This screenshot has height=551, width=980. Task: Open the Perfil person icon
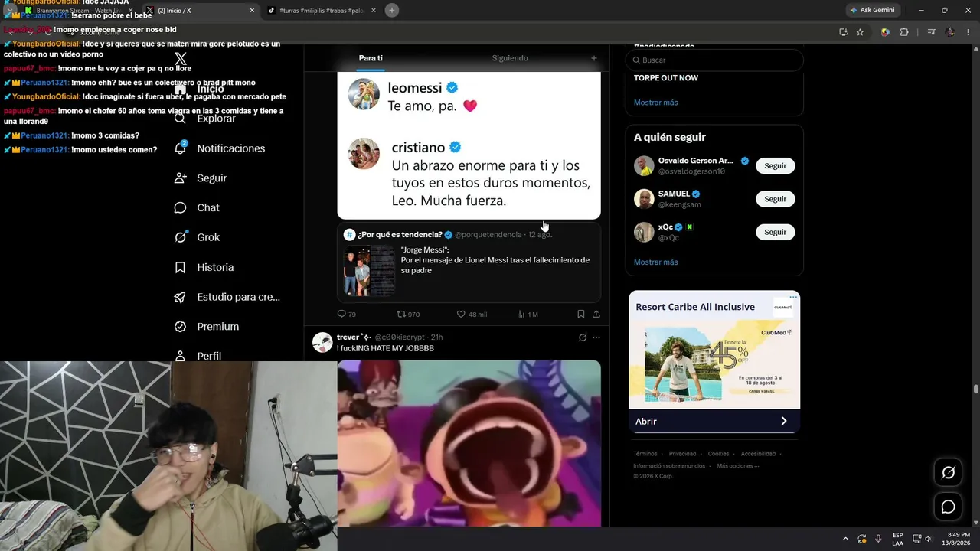click(181, 356)
